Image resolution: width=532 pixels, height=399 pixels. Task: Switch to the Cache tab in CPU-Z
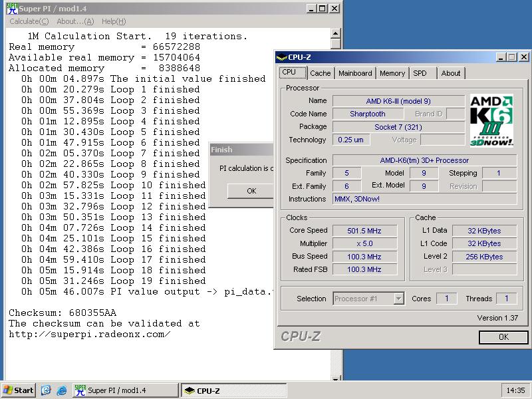point(321,73)
